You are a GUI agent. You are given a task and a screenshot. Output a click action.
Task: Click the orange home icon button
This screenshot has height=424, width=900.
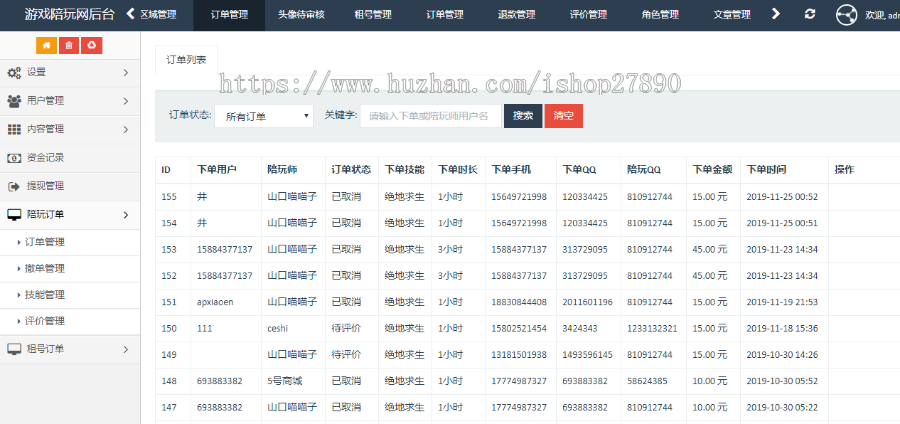[46, 45]
